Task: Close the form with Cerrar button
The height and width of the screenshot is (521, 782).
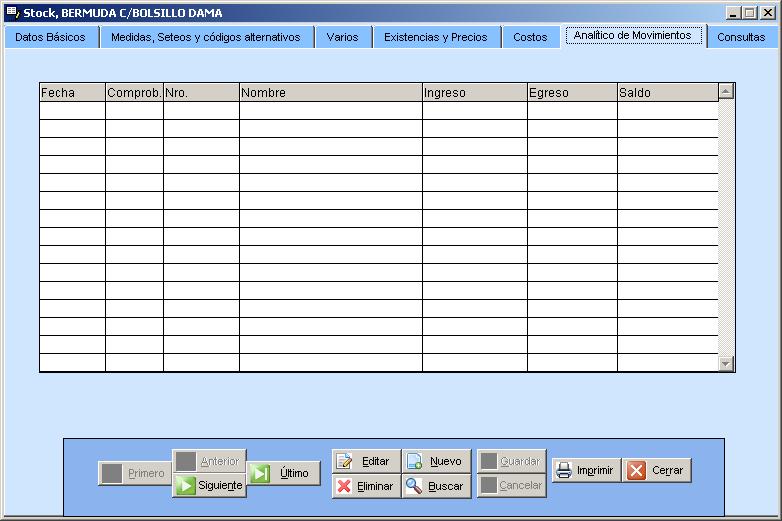Action: (657, 470)
